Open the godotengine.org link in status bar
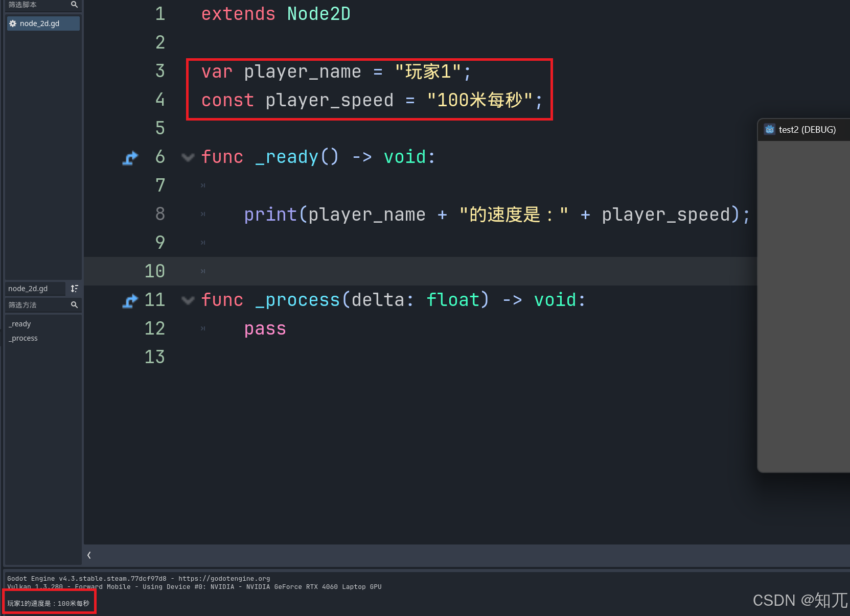 pos(227,578)
